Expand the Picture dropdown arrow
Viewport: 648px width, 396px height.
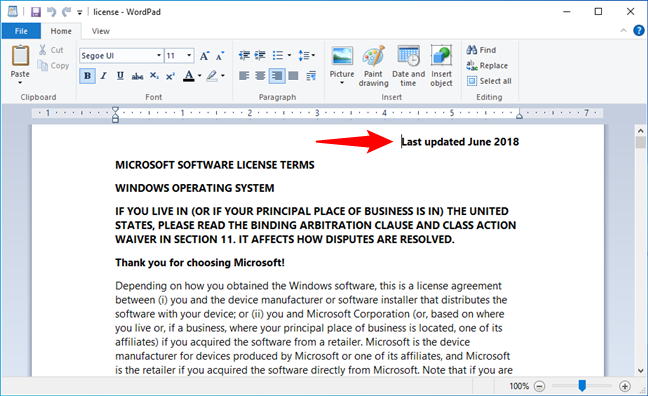(342, 83)
